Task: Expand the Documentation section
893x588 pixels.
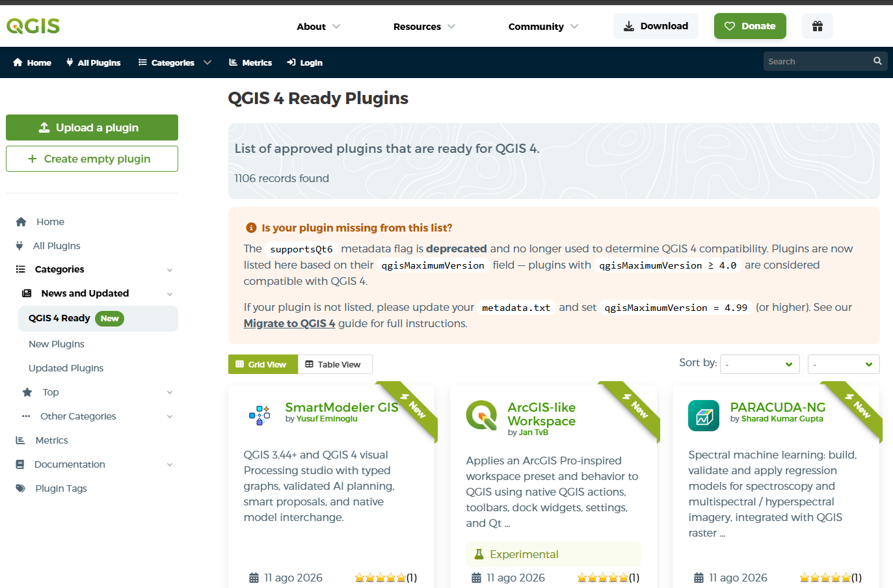Action: point(170,465)
